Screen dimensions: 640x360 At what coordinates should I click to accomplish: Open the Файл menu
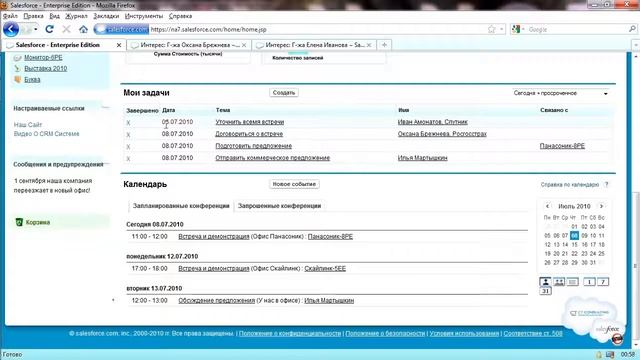(10, 16)
